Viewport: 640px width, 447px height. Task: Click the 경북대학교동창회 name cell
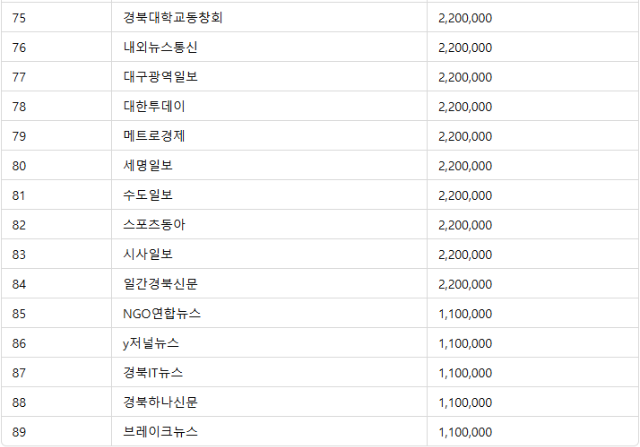tap(174, 18)
